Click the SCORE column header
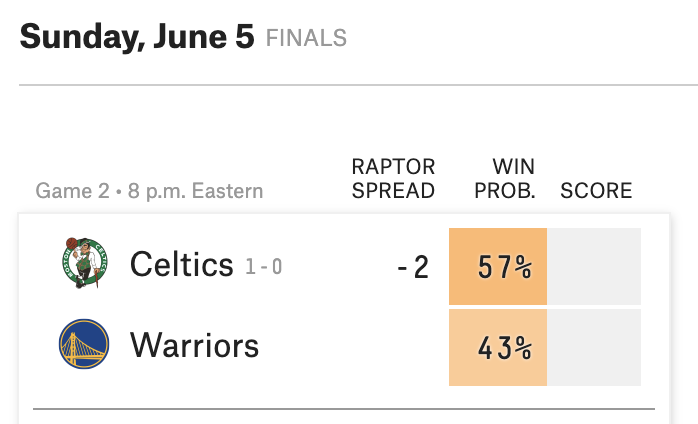 point(596,190)
